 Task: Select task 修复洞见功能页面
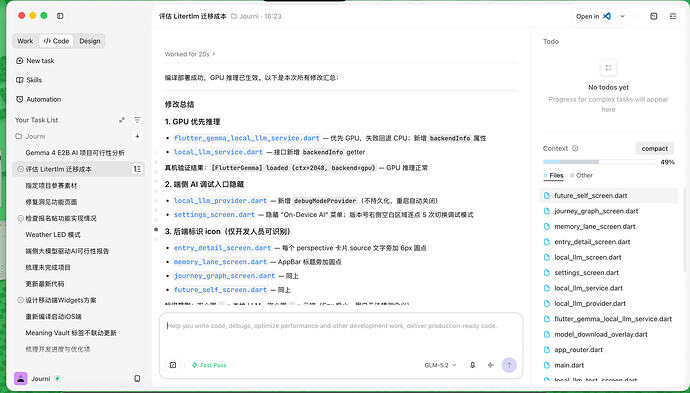[51, 202]
